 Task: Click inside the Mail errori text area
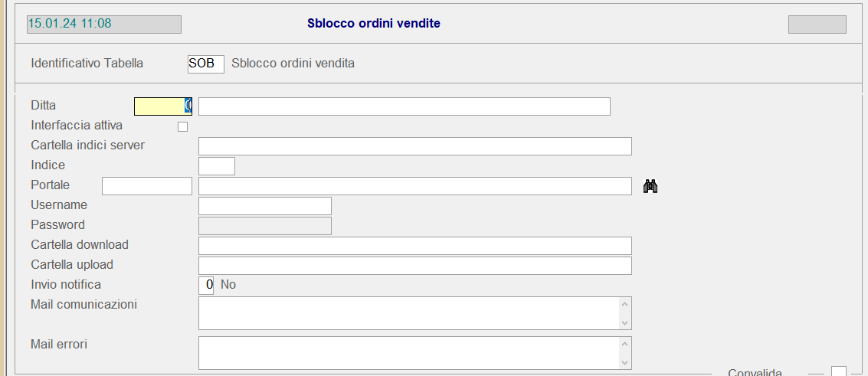pos(408,352)
